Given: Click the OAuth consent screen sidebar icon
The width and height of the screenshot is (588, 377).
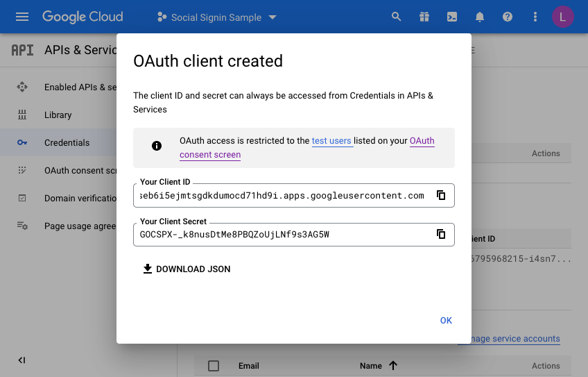Looking at the screenshot, I should (x=22, y=171).
